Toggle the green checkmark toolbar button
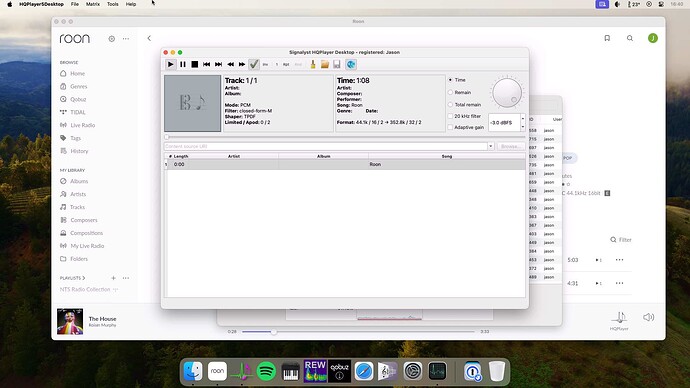 254,64
